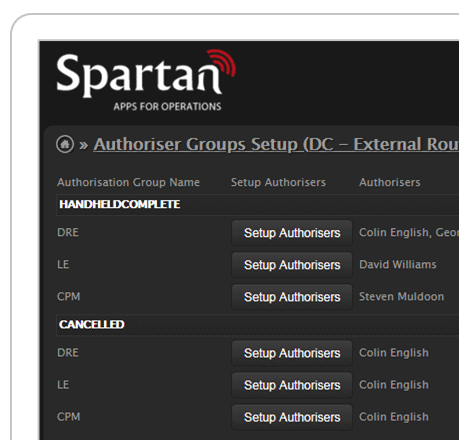Setup Authorisers for CANCELLED CPM group

292,417
